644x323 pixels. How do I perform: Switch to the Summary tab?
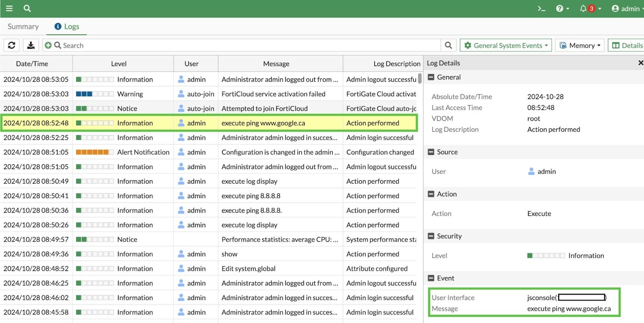(x=23, y=27)
